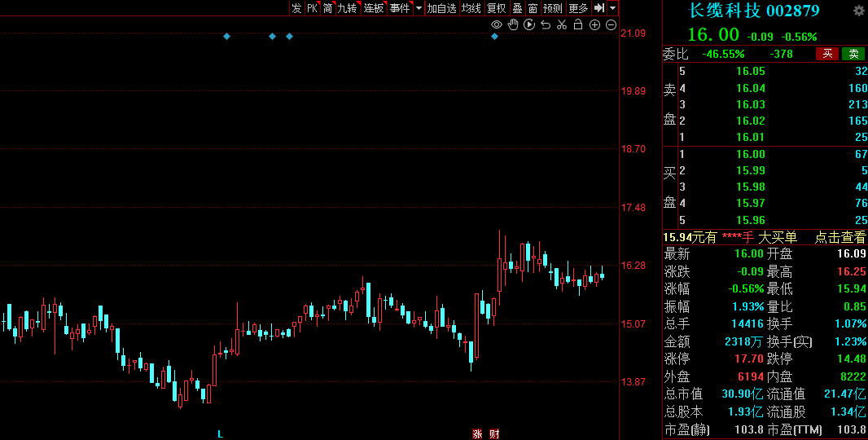Click the 总市值 value 30.90亿
The height and width of the screenshot is (440, 868).
tap(743, 394)
